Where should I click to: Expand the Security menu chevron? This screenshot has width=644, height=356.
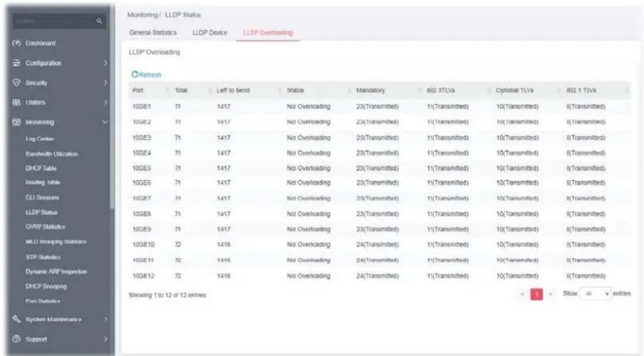105,82
